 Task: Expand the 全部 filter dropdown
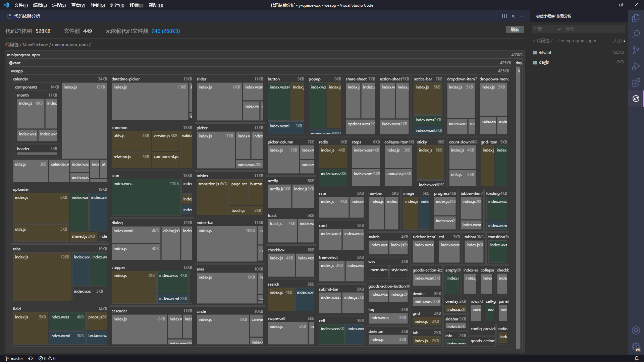pos(547,29)
